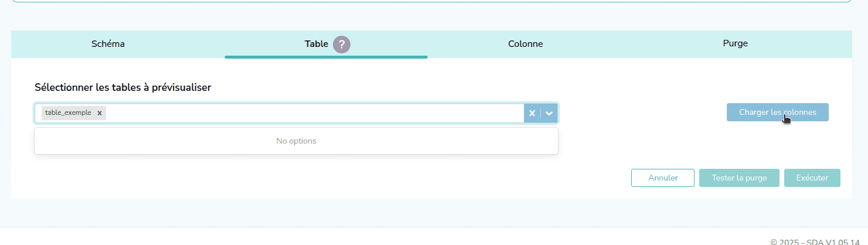Click the SDA version footer text

pyautogui.click(x=819, y=241)
